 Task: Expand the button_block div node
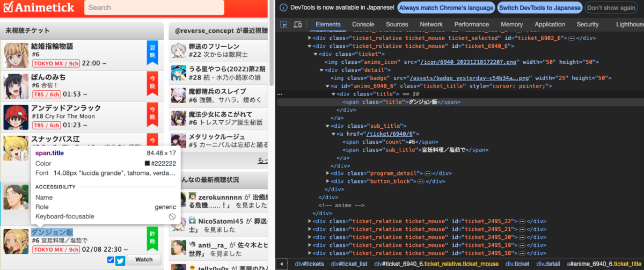(328, 181)
